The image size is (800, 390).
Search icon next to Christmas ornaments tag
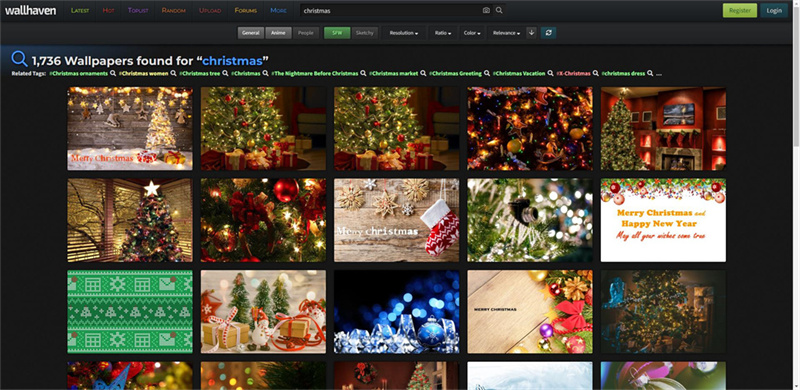113,74
